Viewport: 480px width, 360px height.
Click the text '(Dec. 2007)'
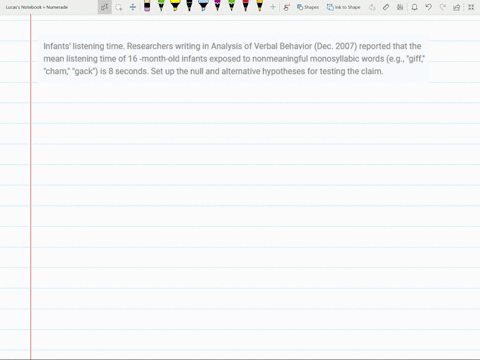click(335, 46)
